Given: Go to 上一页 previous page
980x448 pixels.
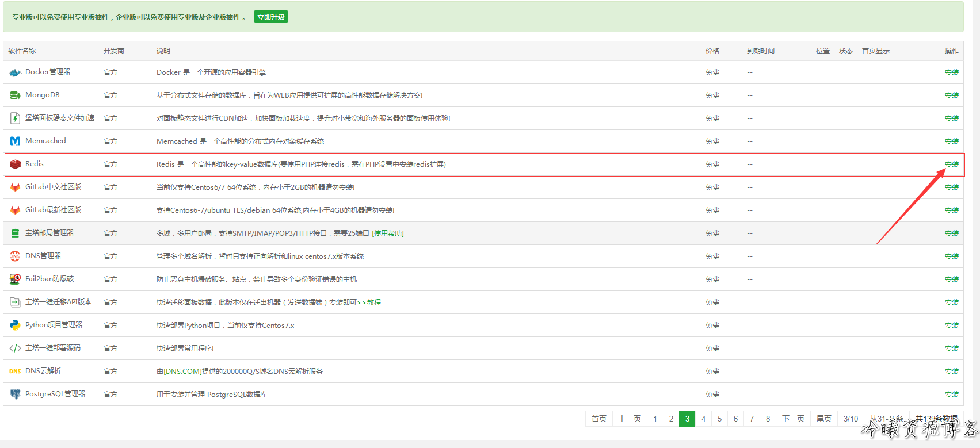Looking at the screenshot, I should click(630, 419).
